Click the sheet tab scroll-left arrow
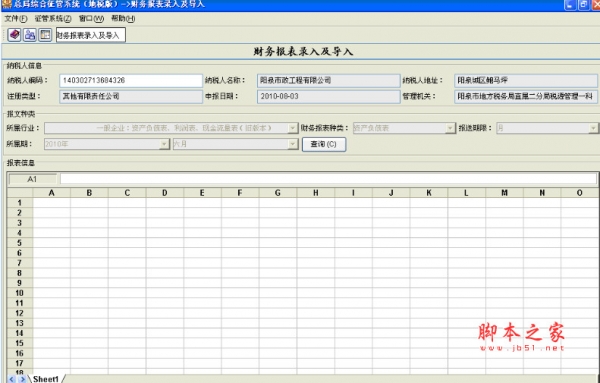This screenshot has width=600, height=383. tap(11, 379)
